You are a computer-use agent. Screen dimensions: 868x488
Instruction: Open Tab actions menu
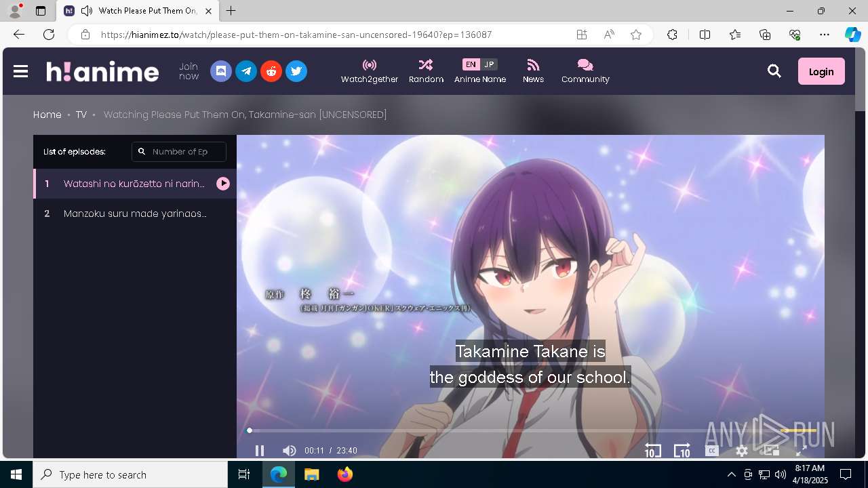click(x=41, y=11)
